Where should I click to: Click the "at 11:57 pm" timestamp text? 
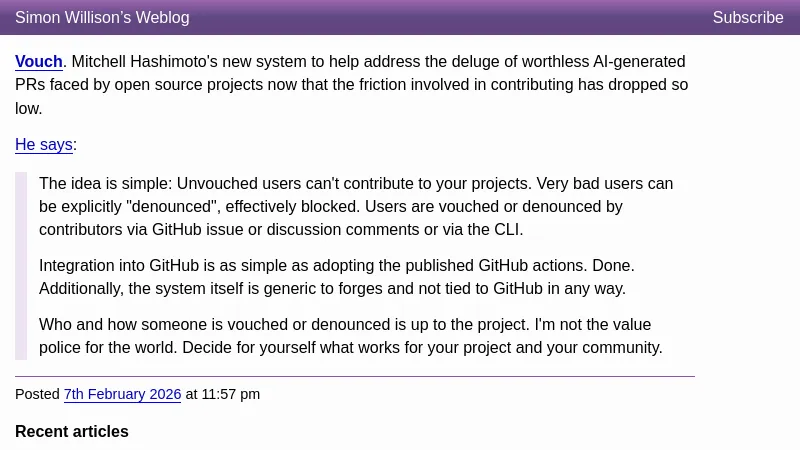[x=222, y=394]
